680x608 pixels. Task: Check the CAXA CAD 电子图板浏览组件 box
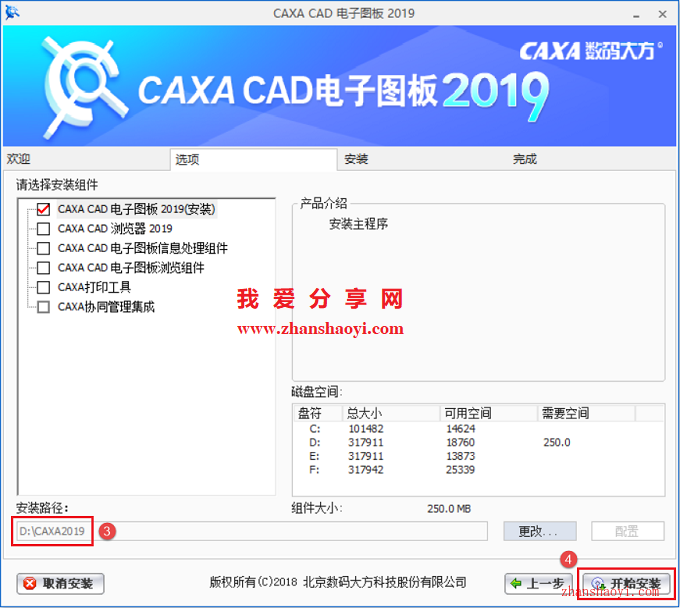(43, 268)
